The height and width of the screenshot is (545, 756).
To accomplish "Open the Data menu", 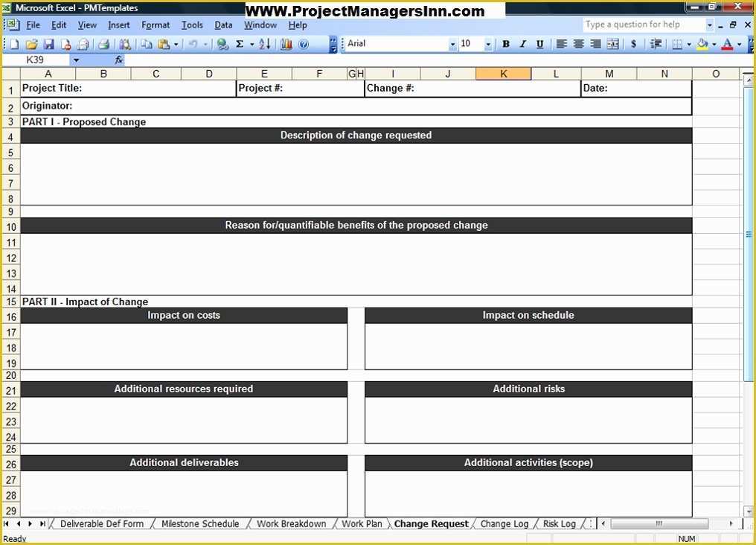I will 223,25.
